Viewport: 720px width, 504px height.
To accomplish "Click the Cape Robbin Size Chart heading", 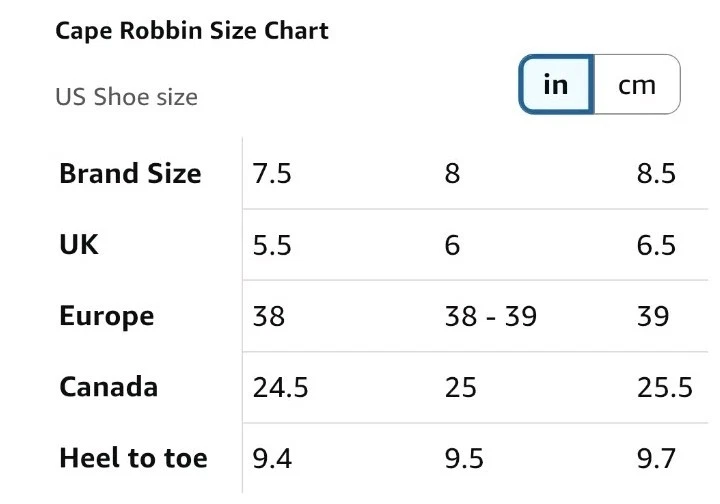I will click(192, 31).
